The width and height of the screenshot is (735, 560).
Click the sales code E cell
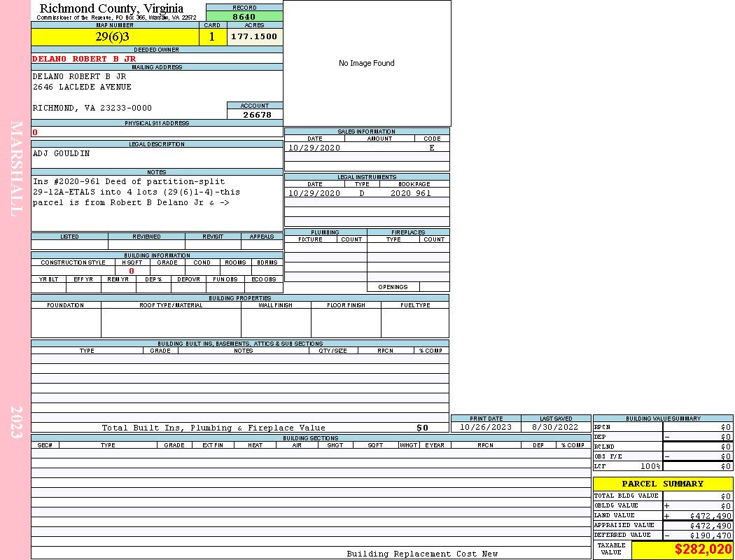click(432, 148)
